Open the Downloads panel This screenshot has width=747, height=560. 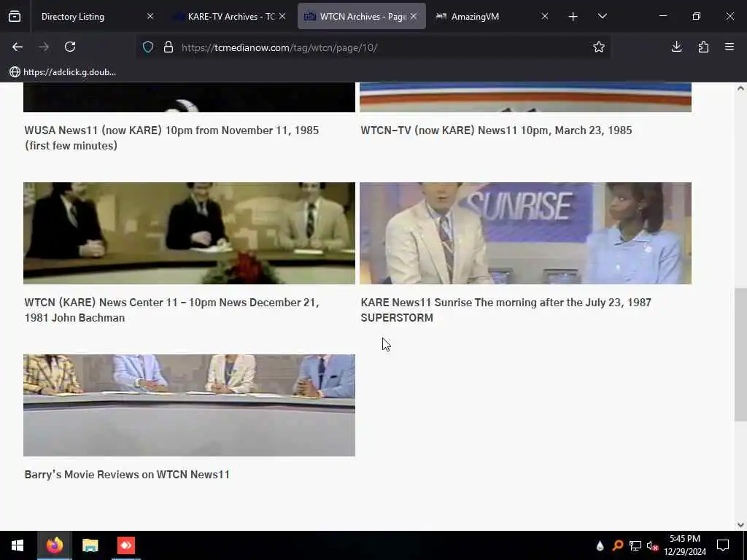tap(676, 47)
